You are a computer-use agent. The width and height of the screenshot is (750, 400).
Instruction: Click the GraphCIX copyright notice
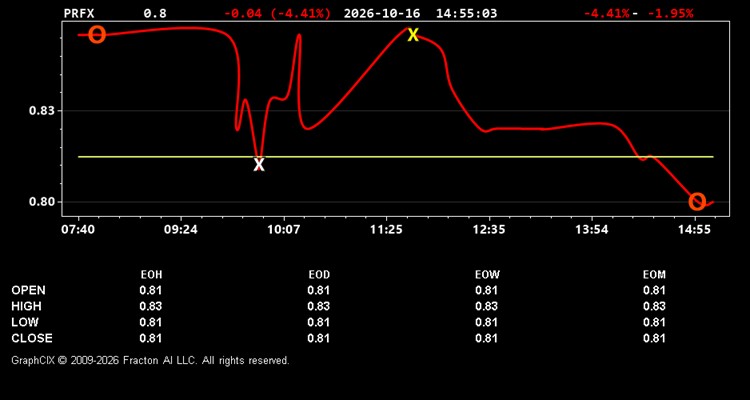(150, 360)
